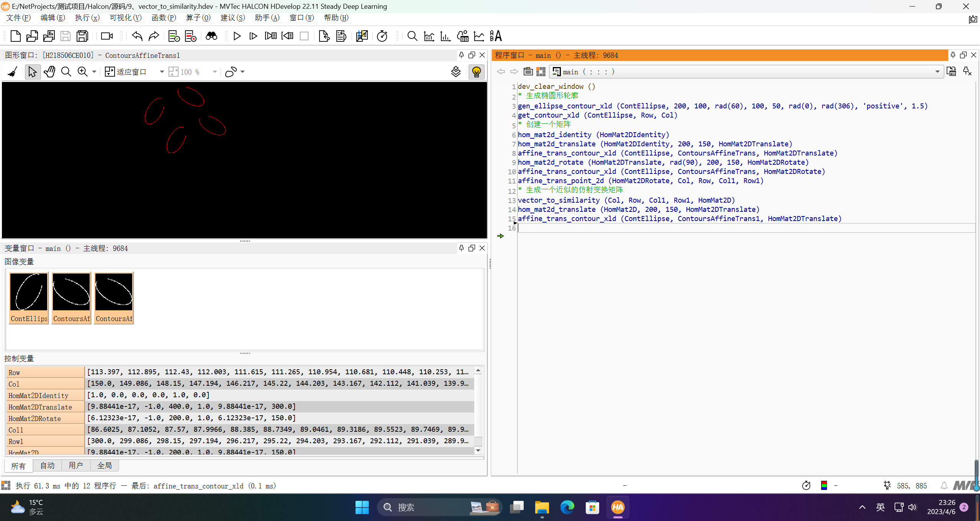Pin the variable window panel

(461, 248)
